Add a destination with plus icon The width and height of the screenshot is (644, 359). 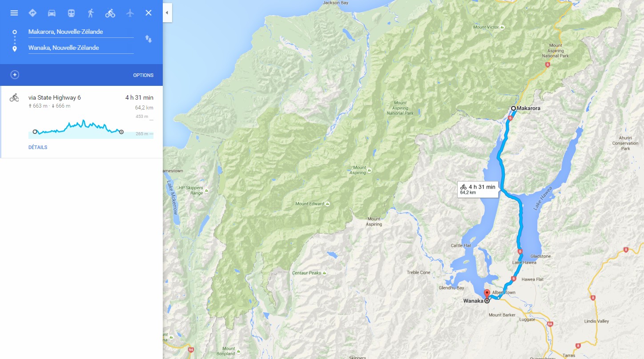[15, 75]
